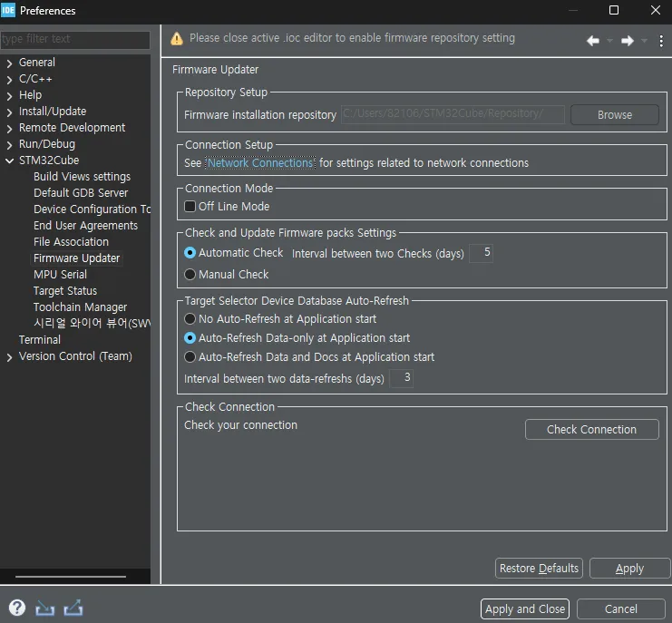This screenshot has height=623, width=672.
Task: Click the import preferences icon
Action: [44, 608]
